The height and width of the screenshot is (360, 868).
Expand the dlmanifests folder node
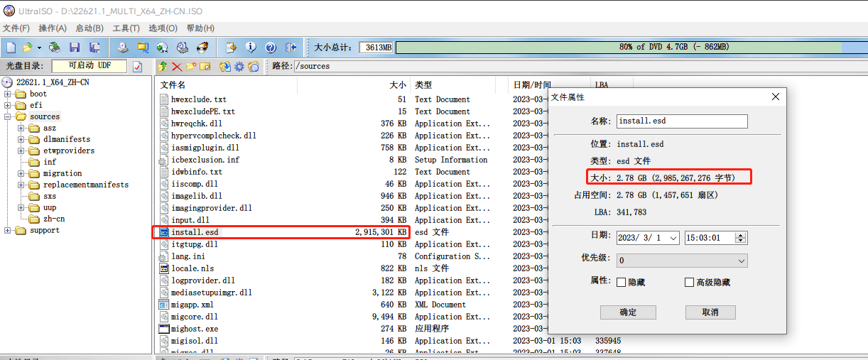(x=21, y=139)
